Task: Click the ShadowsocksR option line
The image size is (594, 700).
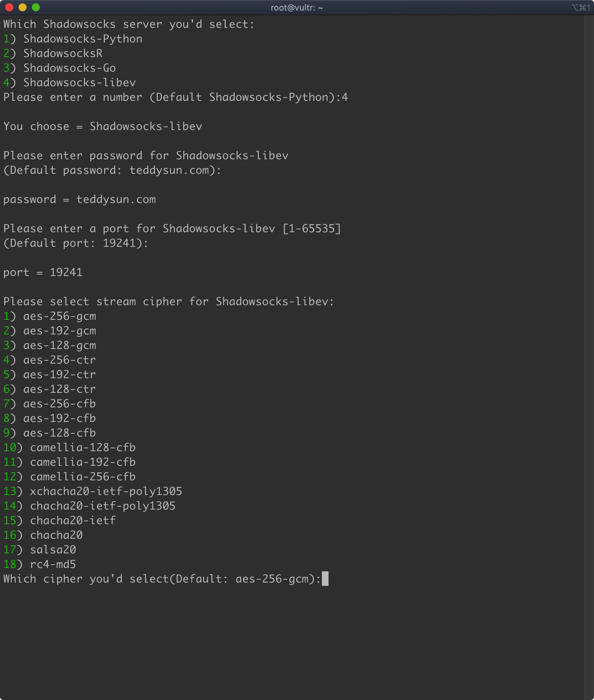Action: 63,53
